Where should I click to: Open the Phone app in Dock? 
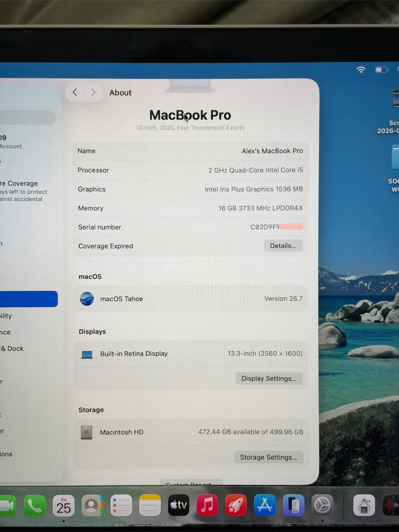[x=35, y=506]
